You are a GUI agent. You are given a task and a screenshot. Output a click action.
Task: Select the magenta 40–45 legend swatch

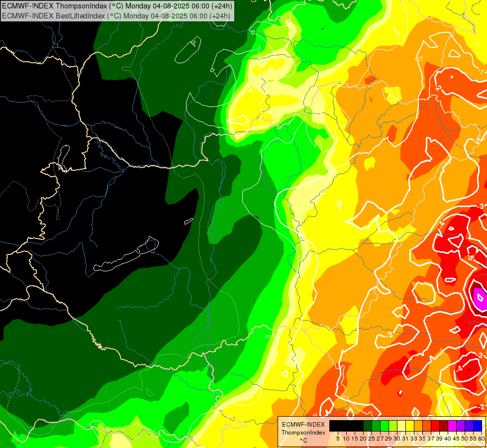(x=452, y=426)
